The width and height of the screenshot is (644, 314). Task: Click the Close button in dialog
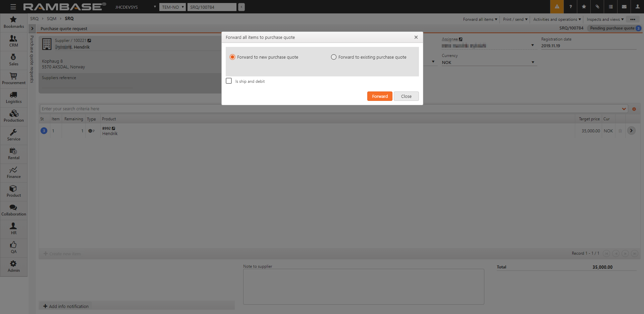pos(406,97)
